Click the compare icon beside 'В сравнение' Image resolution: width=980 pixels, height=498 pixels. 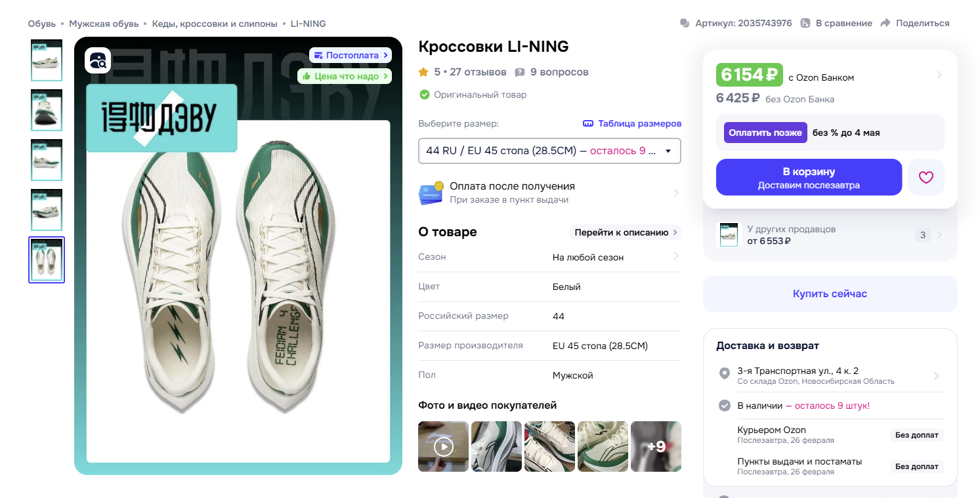[805, 23]
